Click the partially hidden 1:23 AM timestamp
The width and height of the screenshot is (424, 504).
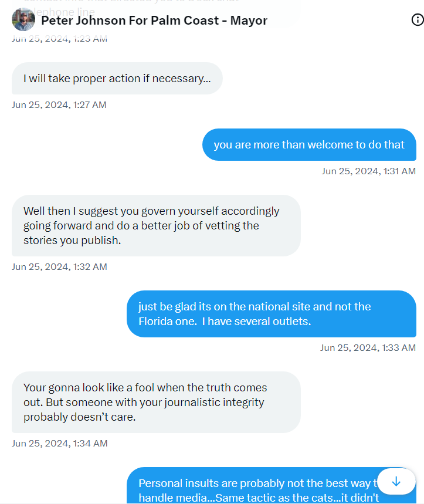[x=59, y=39]
